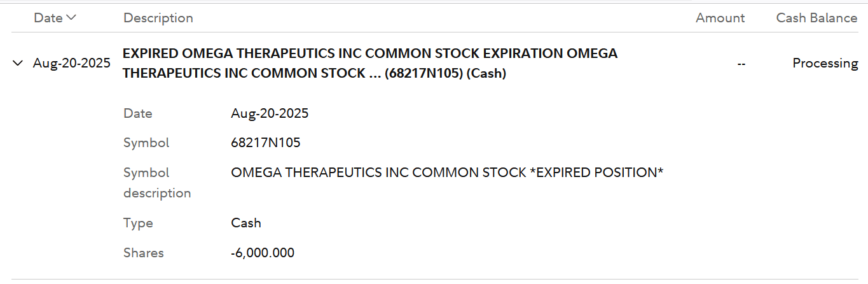The height and width of the screenshot is (284, 868).
Task: Click the Date field label in details
Action: click(x=138, y=113)
